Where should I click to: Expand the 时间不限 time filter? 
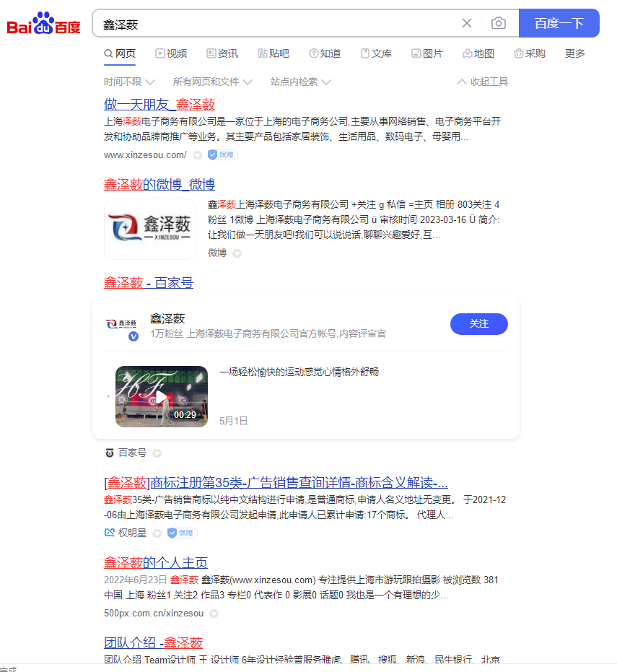point(129,82)
